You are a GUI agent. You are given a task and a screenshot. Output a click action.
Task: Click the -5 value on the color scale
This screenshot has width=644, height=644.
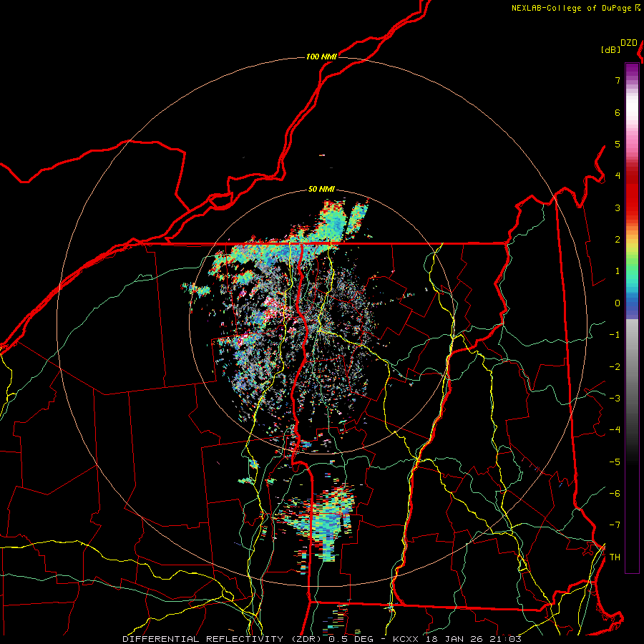click(615, 462)
